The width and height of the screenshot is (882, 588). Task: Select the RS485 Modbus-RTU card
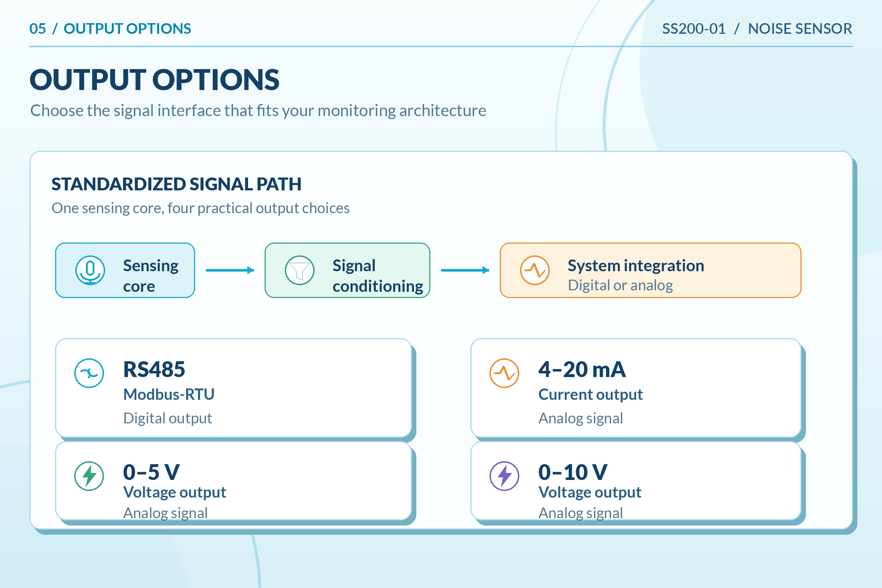tap(234, 388)
